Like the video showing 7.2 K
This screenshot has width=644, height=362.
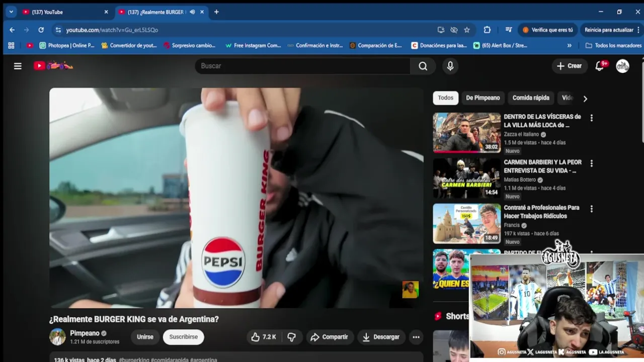[x=264, y=337]
